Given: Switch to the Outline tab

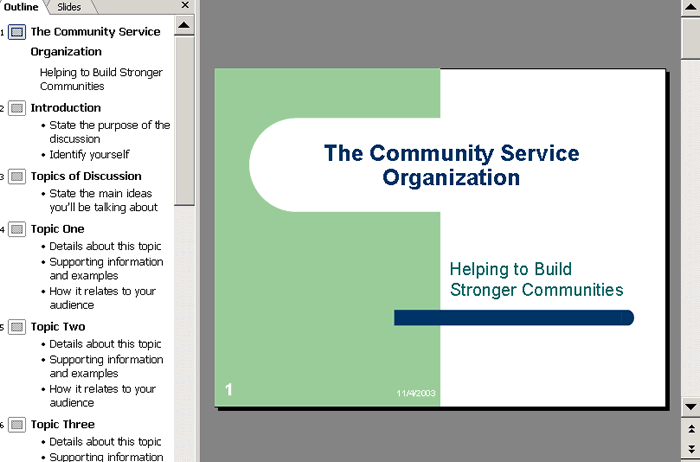Looking at the screenshot, I should click(21, 6).
